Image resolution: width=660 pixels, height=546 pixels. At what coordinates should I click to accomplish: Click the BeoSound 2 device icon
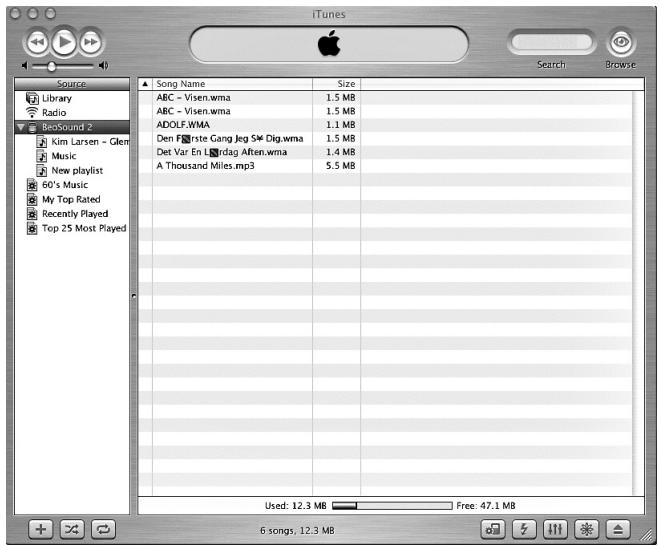pos(32,128)
